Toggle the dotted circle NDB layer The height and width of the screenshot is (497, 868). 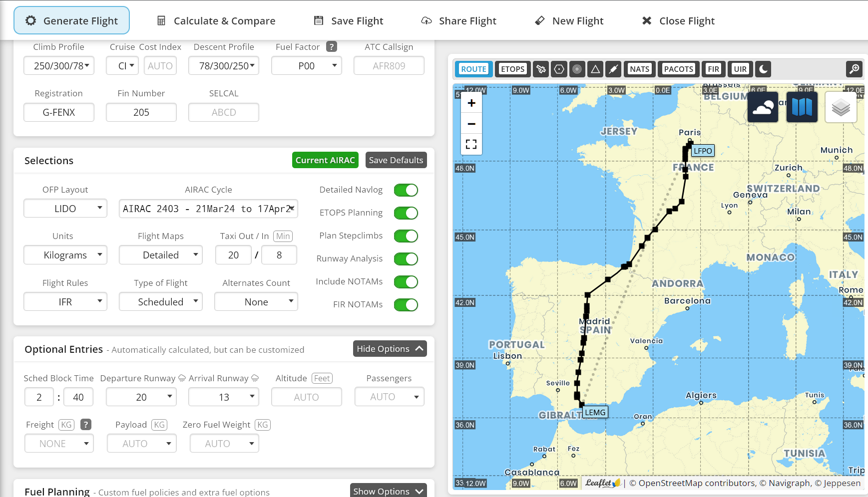point(577,69)
